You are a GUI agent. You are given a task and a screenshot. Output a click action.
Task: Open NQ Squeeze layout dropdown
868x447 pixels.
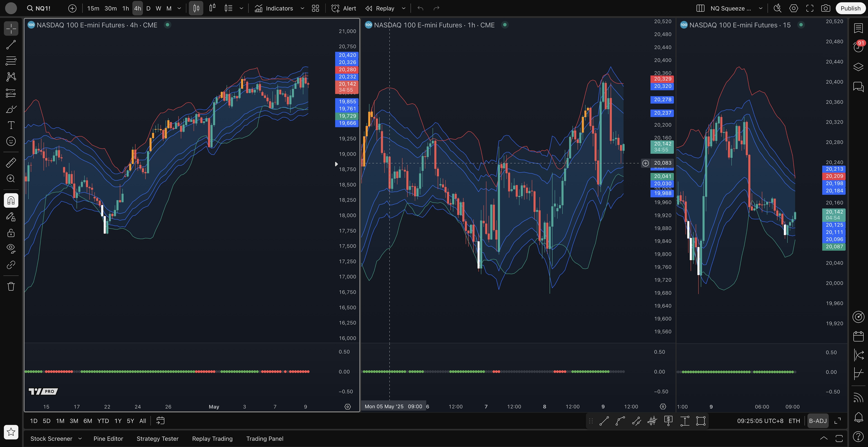point(760,8)
